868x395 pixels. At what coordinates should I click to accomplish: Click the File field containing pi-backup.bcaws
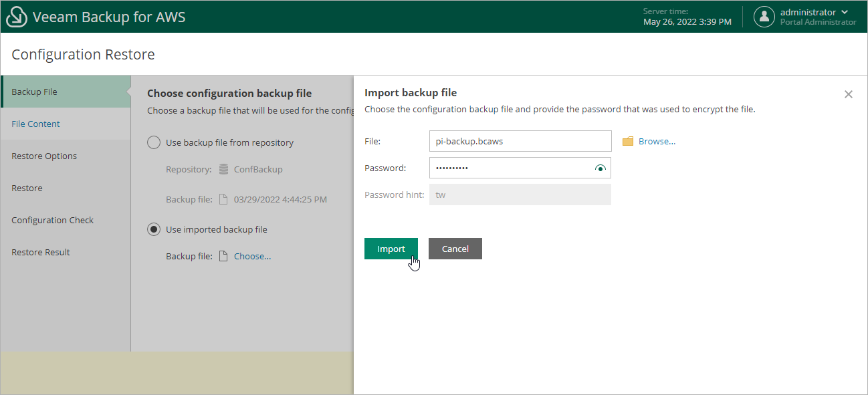point(520,141)
